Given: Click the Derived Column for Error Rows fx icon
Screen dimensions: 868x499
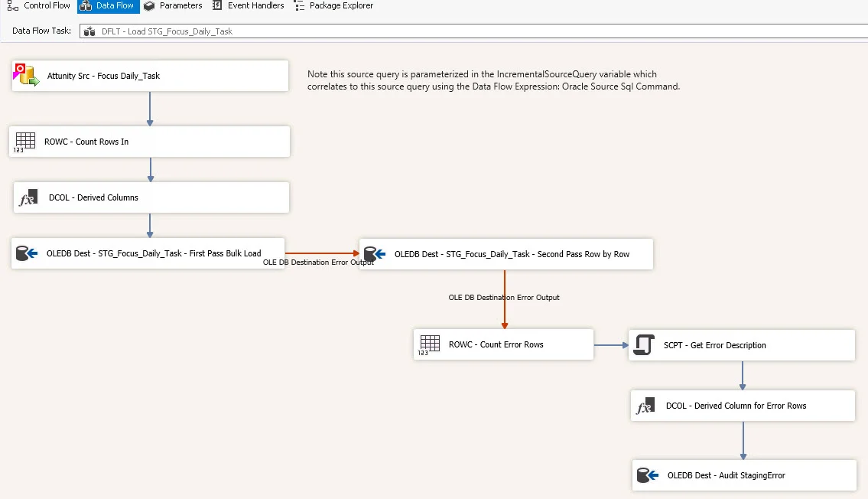Looking at the screenshot, I should tap(645, 406).
